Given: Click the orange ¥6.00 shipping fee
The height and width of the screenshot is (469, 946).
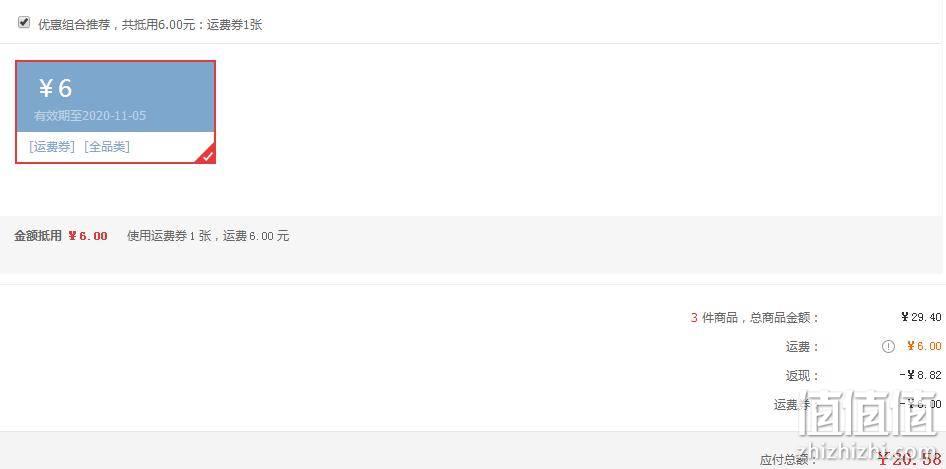Looking at the screenshot, I should pos(924,346).
